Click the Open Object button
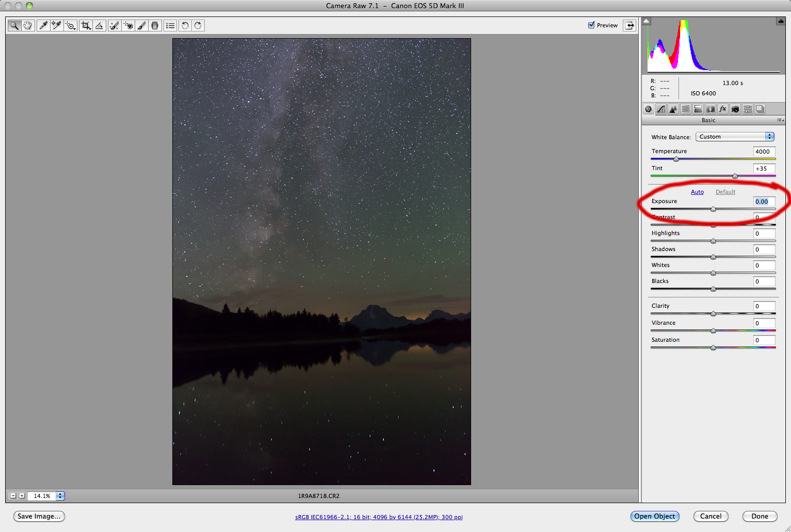The height and width of the screenshot is (532, 791). tap(655, 516)
